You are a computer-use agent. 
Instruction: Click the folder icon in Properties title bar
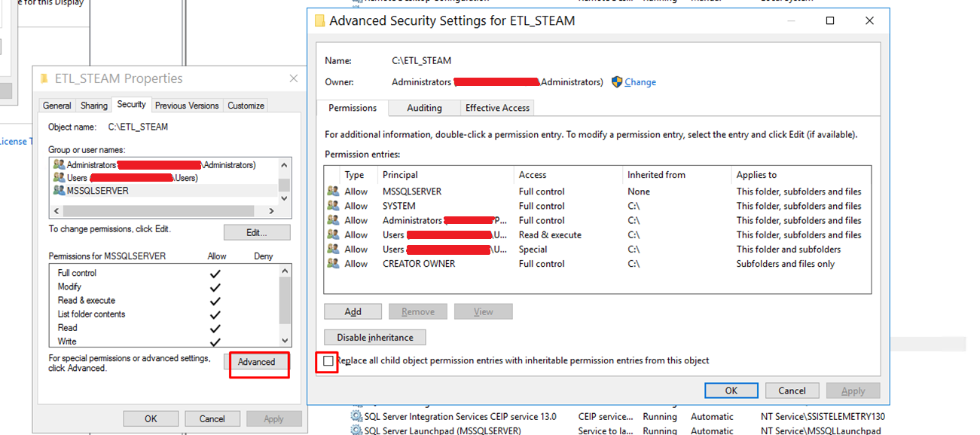pos(44,78)
